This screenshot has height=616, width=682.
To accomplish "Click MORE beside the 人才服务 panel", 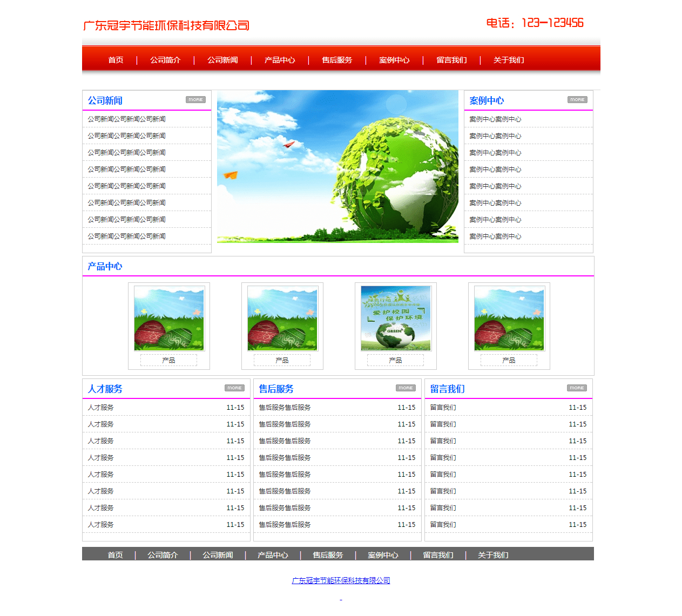I will [x=234, y=388].
